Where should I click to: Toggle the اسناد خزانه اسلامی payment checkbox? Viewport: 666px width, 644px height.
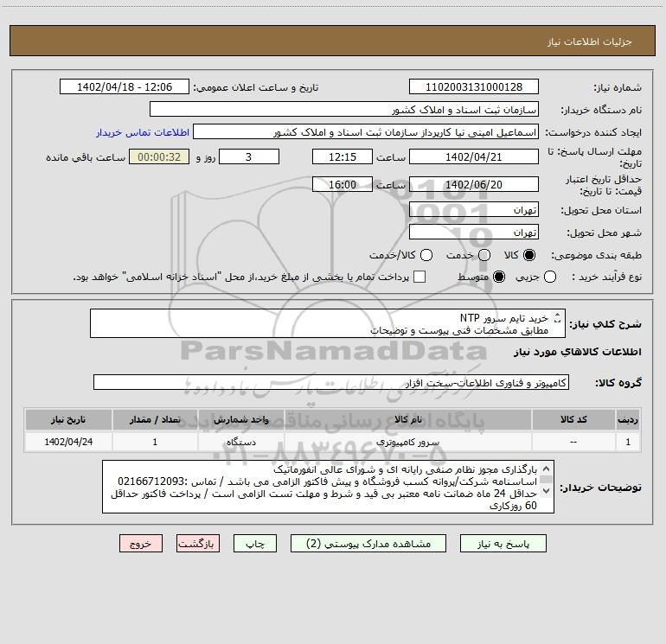[x=419, y=277]
